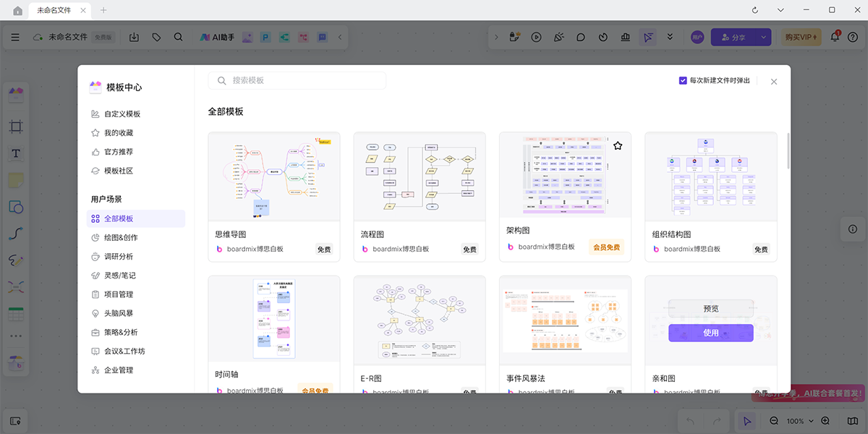Select the Frame tool in the left toolbar
This screenshot has height=434, width=868.
[16, 127]
